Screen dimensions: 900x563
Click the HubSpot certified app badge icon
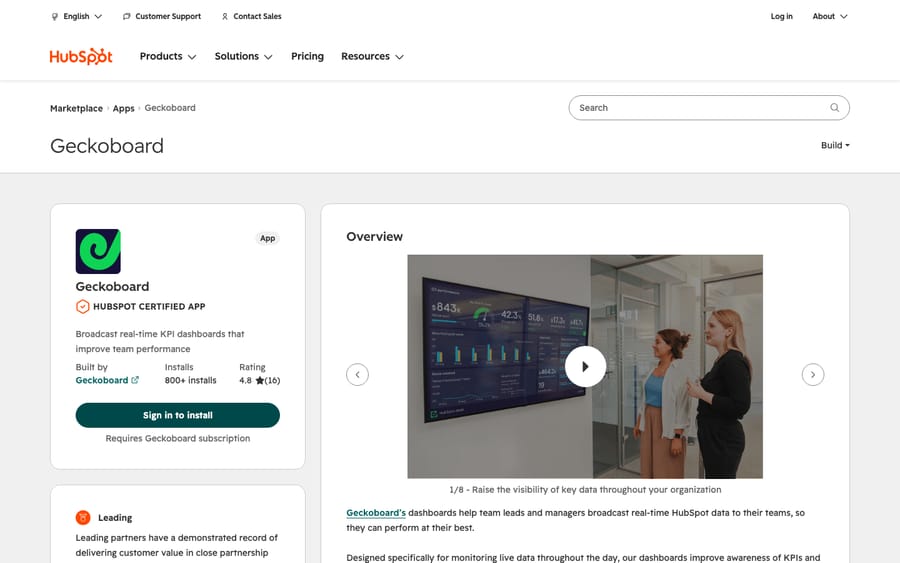click(83, 306)
